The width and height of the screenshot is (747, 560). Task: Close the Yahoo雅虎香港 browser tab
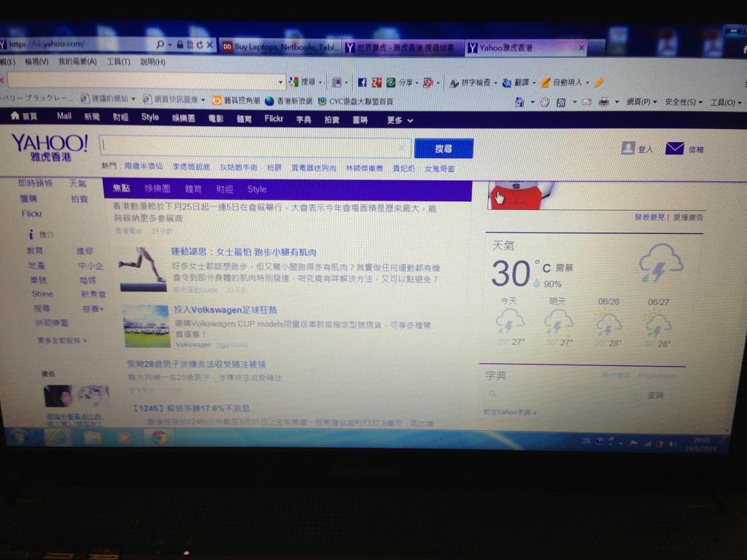point(581,47)
